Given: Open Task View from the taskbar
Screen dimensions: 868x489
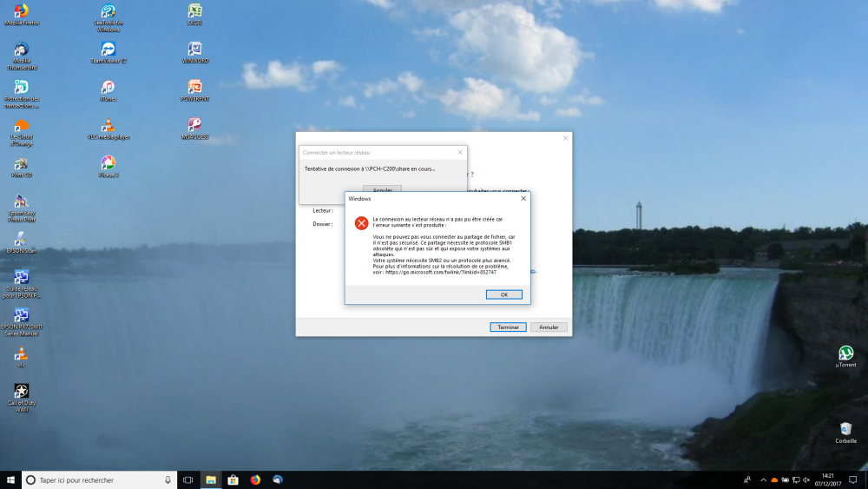Looking at the screenshot, I should 188,480.
